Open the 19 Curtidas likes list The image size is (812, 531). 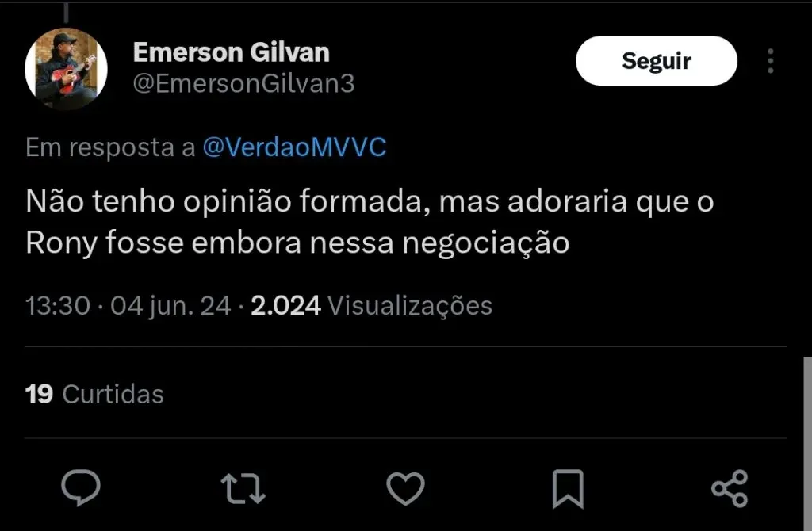[x=94, y=394]
